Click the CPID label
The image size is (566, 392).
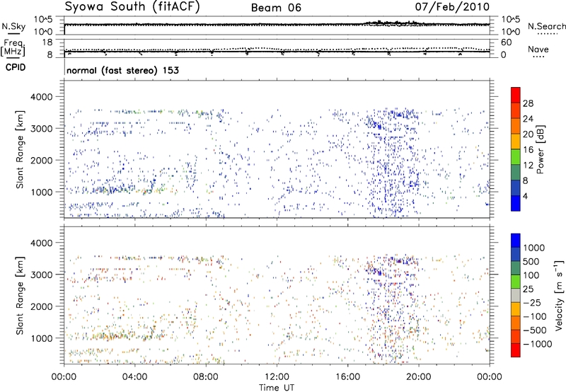click(16, 67)
